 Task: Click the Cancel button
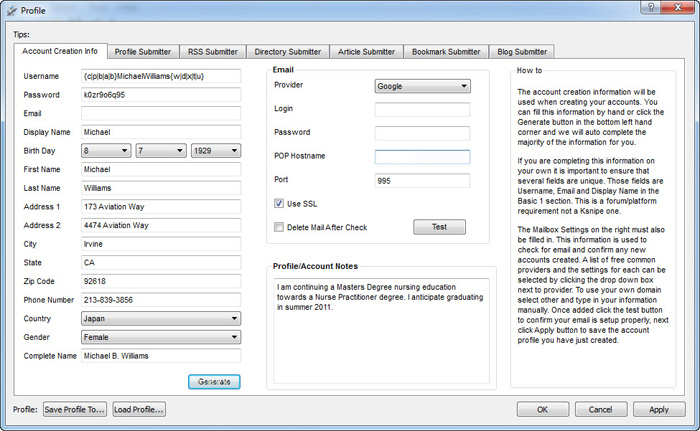(601, 409)
